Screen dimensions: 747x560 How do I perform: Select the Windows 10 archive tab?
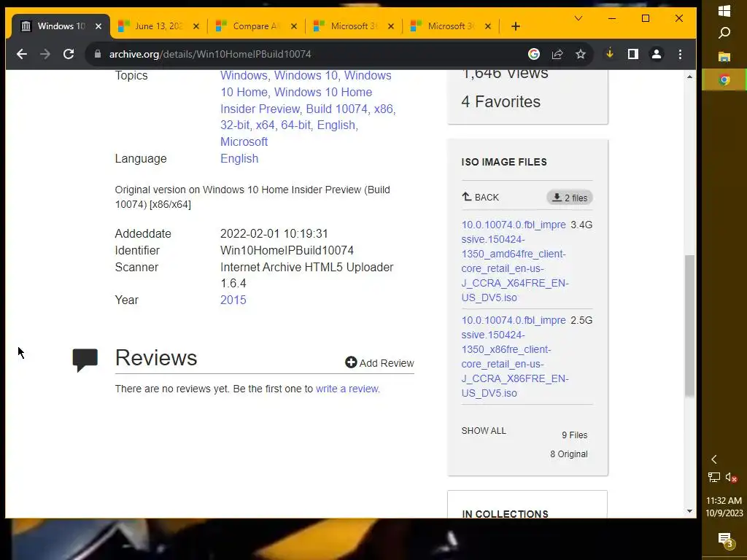tap(61, 26)
